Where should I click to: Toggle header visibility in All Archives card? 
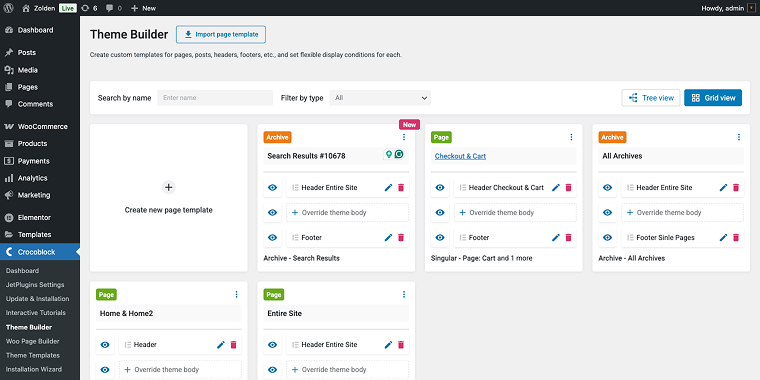pos(607,188)
